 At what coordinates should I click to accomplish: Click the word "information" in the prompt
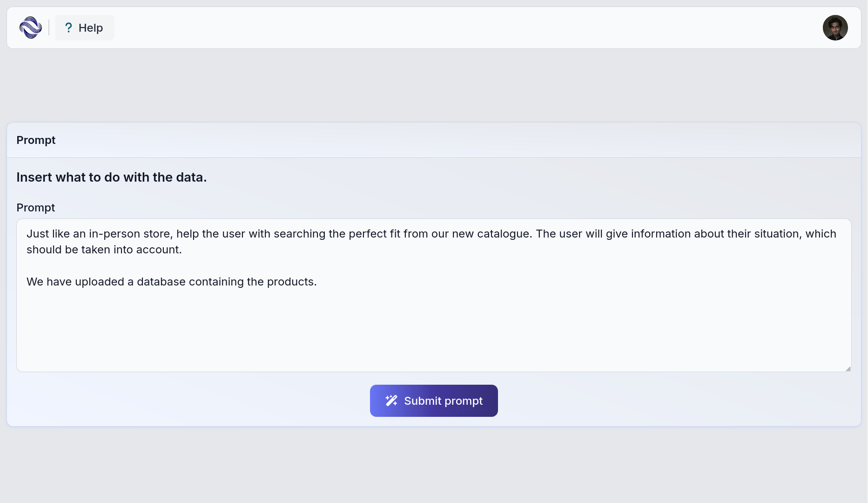pyautogui.click(x=661, y=234)
